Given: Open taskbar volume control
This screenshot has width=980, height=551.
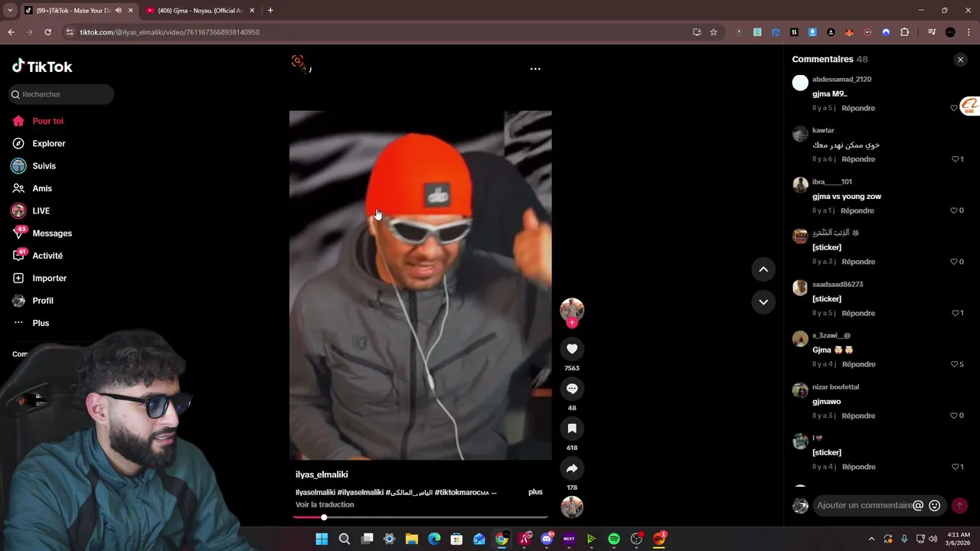Looking at the screenshot, I should (x=933, y=539).
